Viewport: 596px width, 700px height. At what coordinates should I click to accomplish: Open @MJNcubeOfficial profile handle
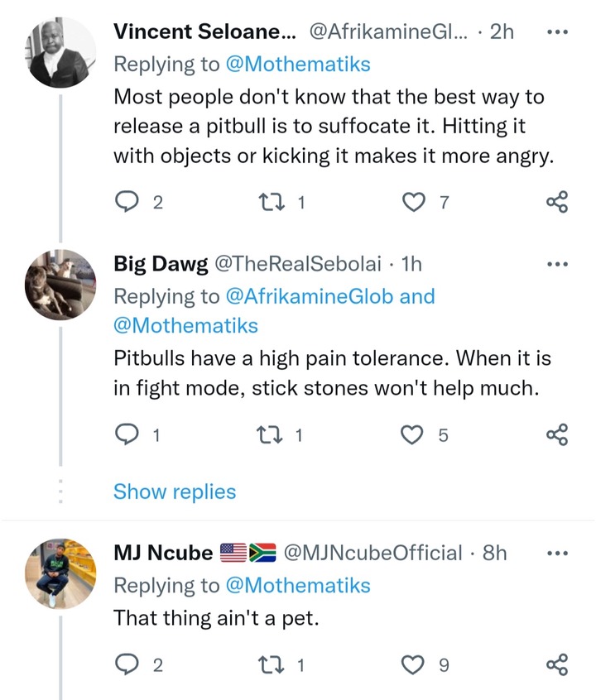tap(372, 553)
